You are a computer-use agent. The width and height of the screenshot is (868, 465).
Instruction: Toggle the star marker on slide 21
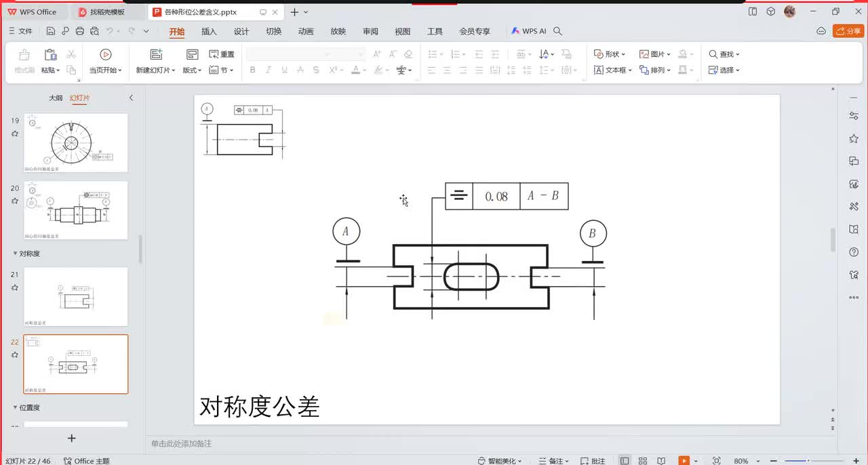coord(15,287)
